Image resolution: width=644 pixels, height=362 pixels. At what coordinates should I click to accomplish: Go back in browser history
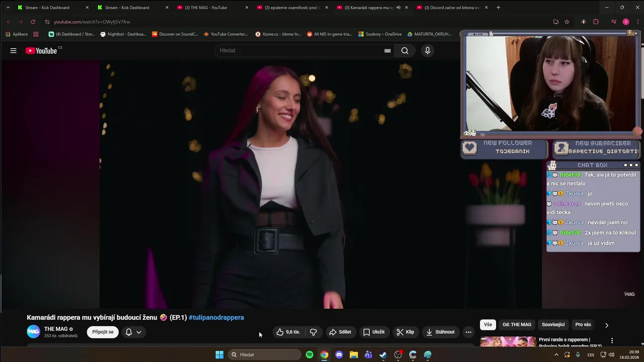9,22
